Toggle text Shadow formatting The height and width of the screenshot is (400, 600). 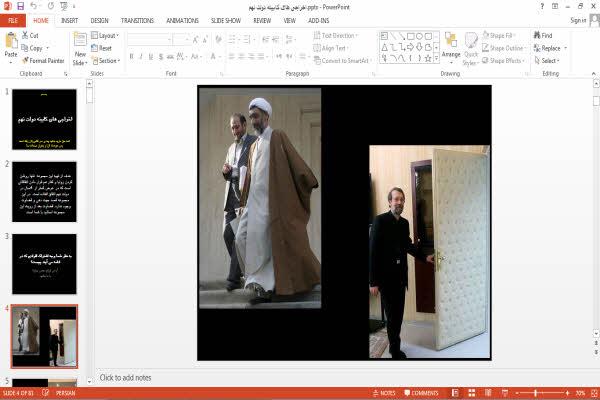coord(161,57)
